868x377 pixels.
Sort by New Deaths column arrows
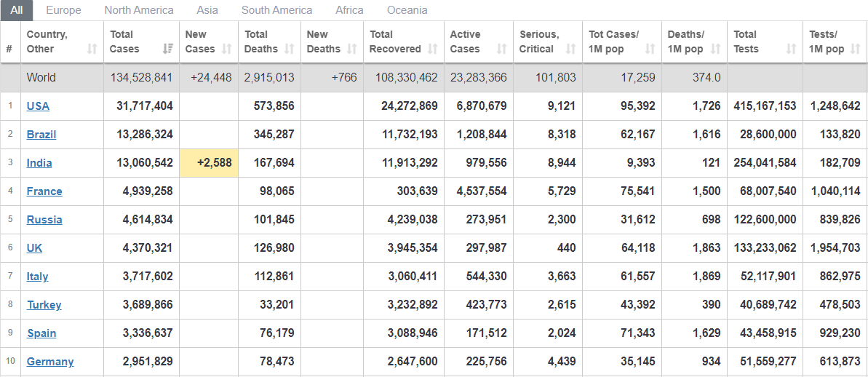click(x=351, y=49)
